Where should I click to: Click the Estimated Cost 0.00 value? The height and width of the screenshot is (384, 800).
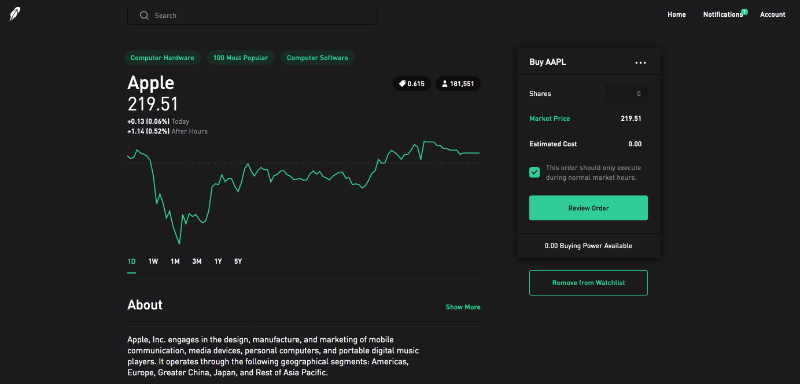coord(635,144)
